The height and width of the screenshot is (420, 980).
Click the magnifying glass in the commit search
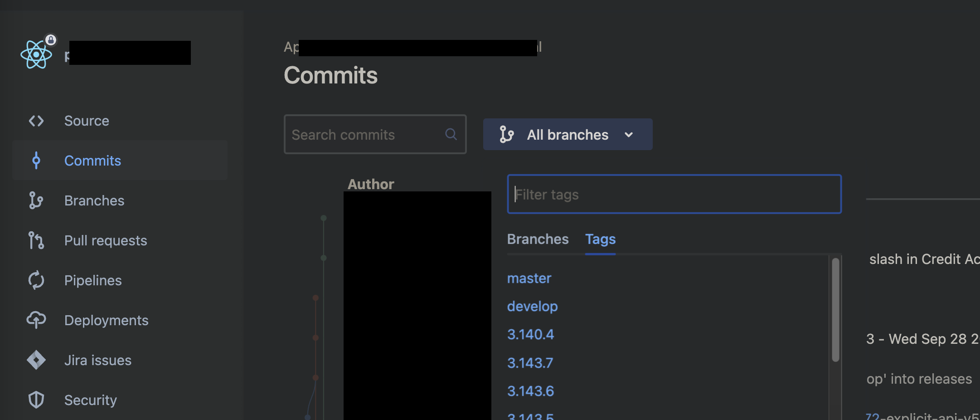click(451, 134)
